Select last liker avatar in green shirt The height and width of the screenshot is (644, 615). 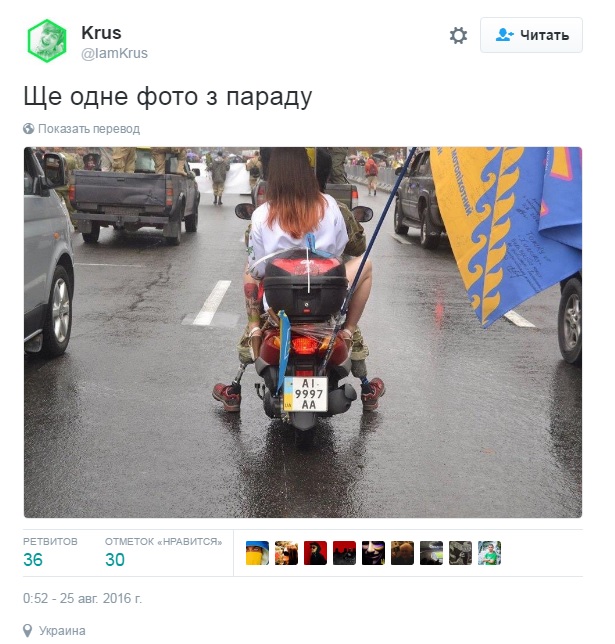coord(489,553)
